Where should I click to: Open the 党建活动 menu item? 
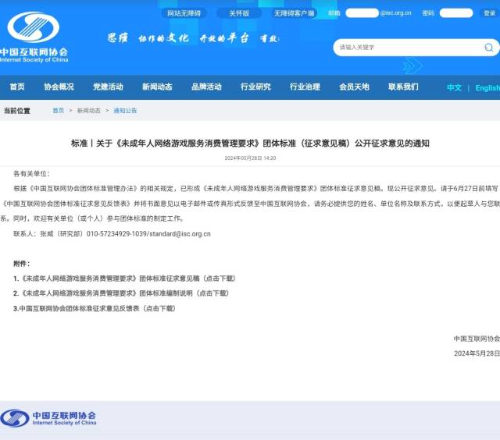pos(108,87)
